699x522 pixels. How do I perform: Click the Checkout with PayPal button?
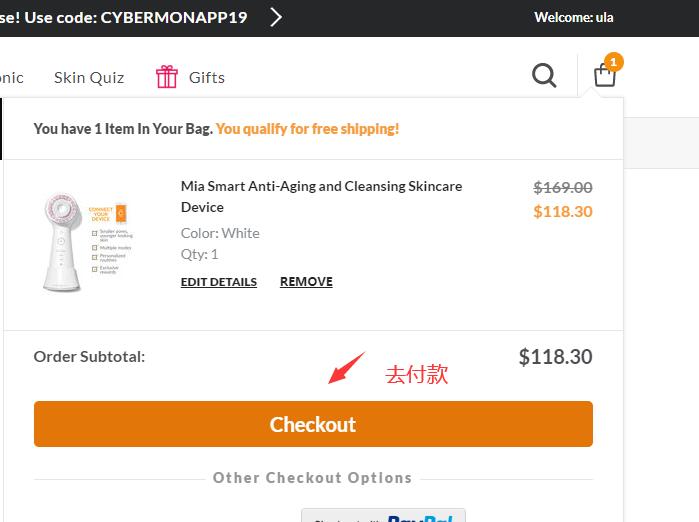click(383, 516)
